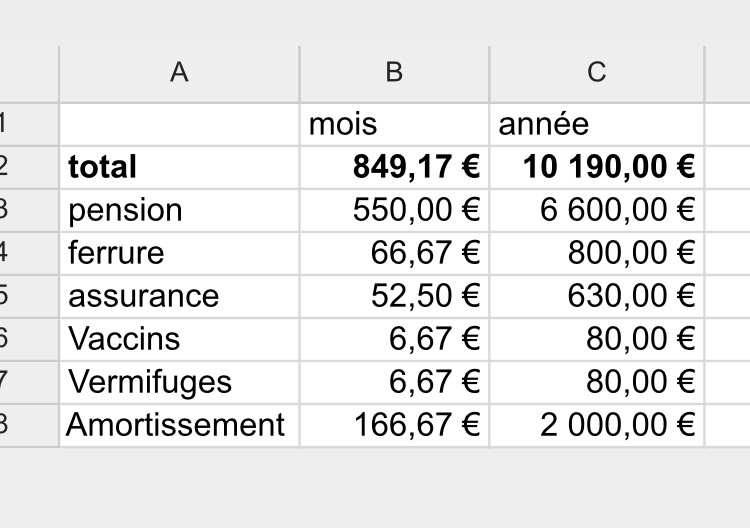Click the 'année' header cell
Image resolution: width=750 pixels, height=528 pixels.
point(596,124)
